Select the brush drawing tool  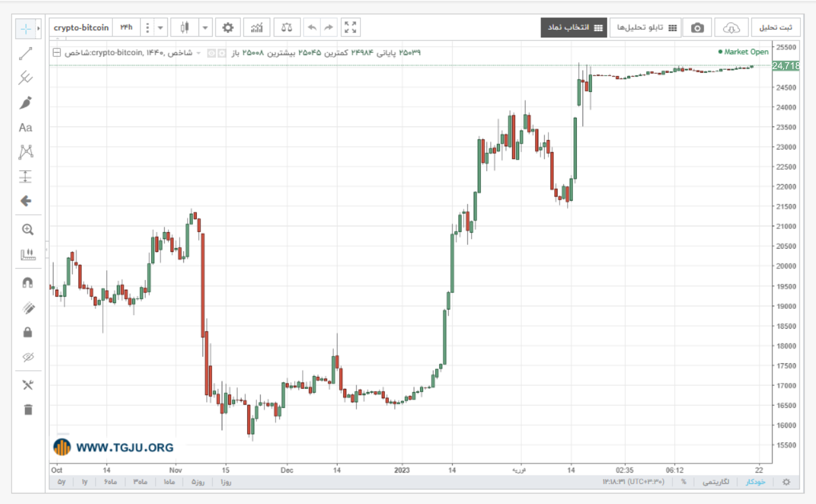click(26, 103)
